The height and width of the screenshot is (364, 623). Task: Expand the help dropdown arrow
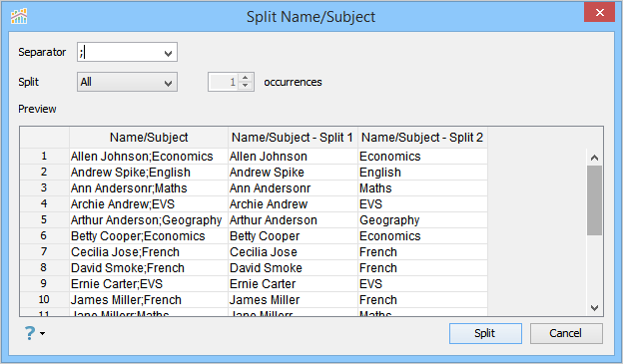(42, 333)
